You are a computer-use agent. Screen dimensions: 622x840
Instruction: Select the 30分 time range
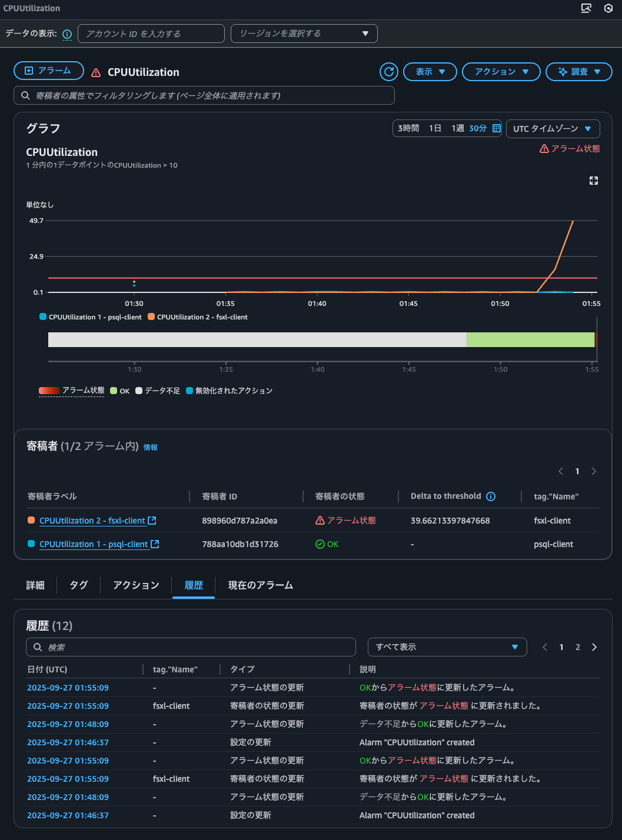[x=478, y=128]
